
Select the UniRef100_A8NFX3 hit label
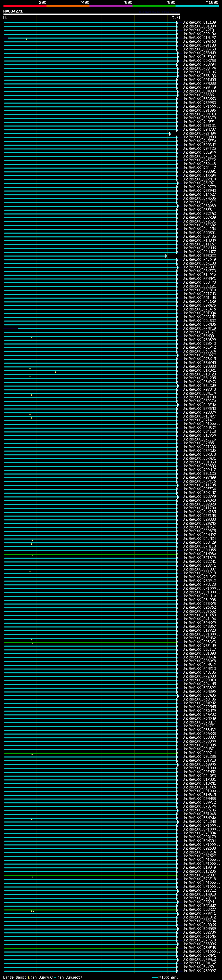(199, 114)
